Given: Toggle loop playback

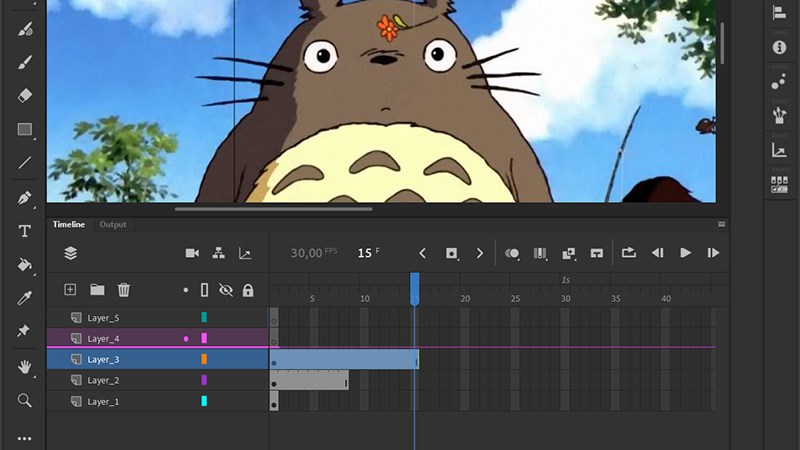Looking at the screenshot, I should pyautogui.click(x=629, y=253).
